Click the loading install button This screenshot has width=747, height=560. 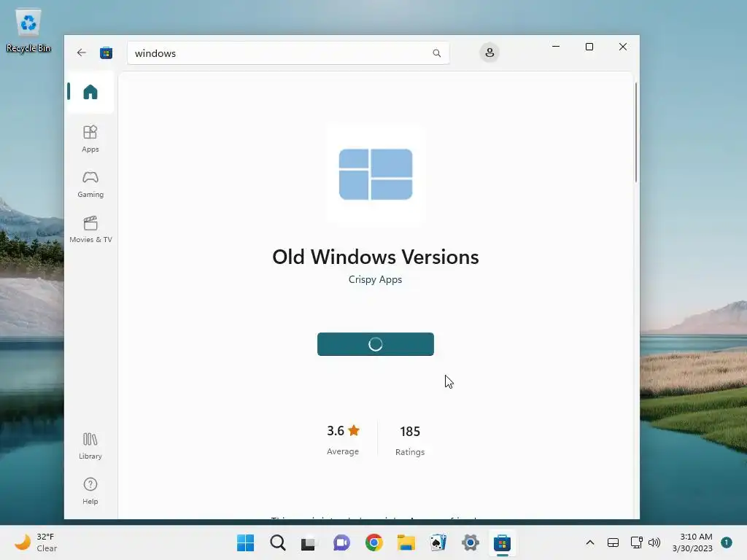[376, 344]
